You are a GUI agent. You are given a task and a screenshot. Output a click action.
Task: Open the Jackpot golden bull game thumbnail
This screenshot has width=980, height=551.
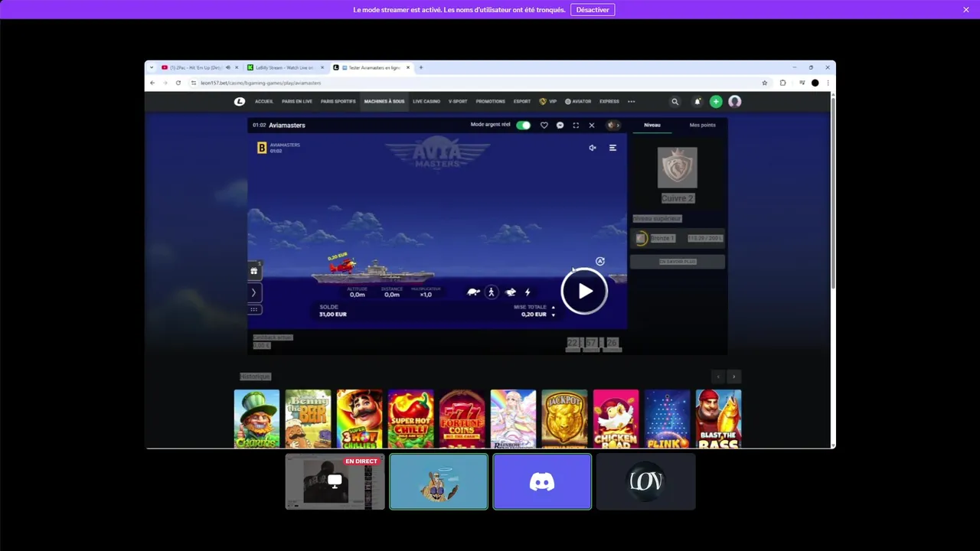(x=564, y=419)
